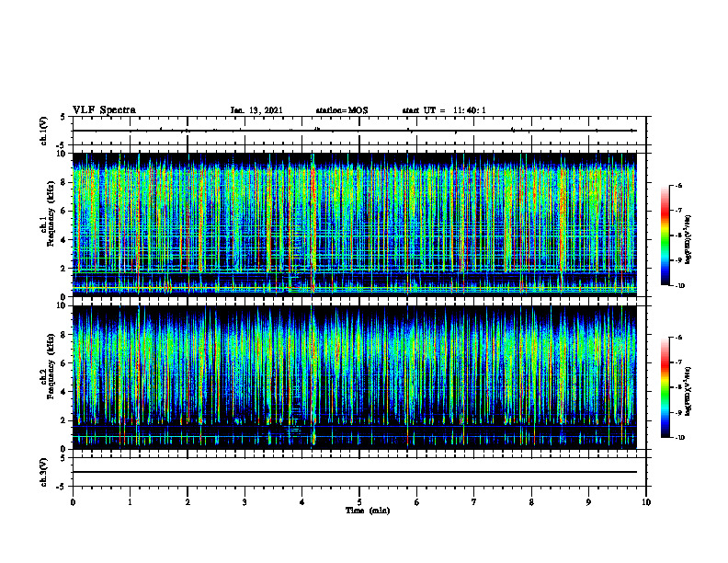Click time axis tick label "4"
The width and height of the screenshot is (728, 563).
302,502
